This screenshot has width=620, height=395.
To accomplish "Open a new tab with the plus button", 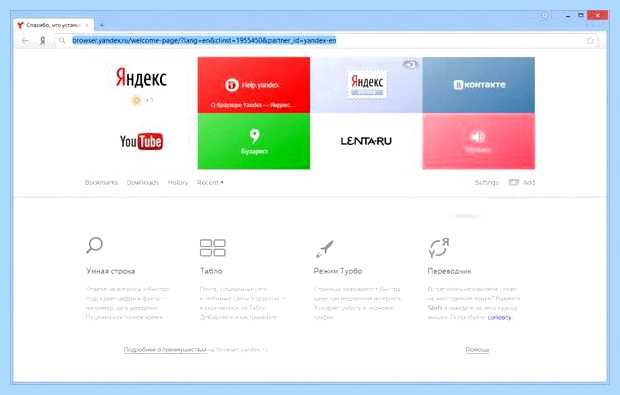I will click(102, 25).
